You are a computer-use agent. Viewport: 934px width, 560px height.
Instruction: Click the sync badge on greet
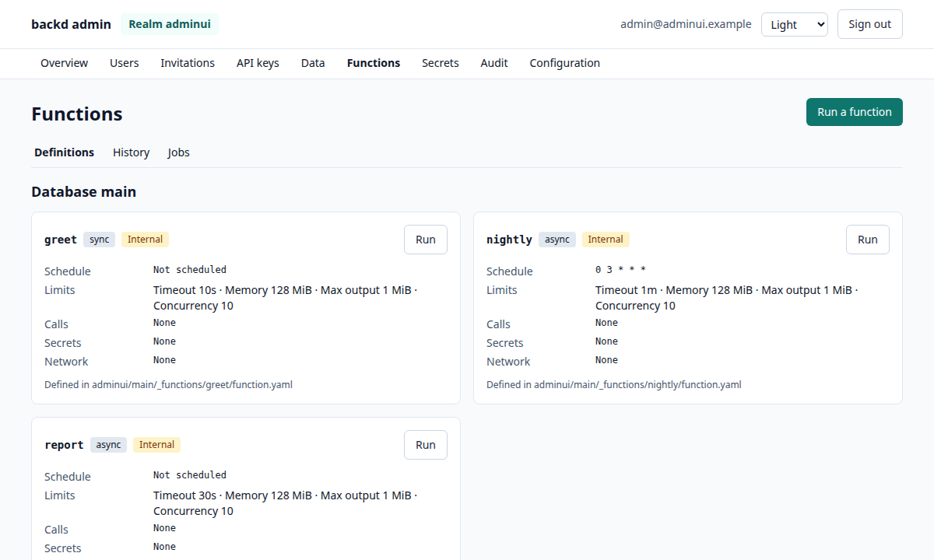[x=99, y=240]
